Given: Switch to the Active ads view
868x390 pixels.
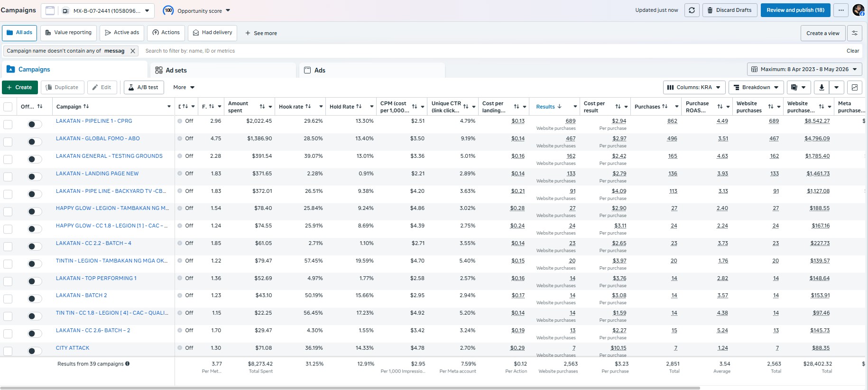Looking at the screenshot, I should pos(122,33).
